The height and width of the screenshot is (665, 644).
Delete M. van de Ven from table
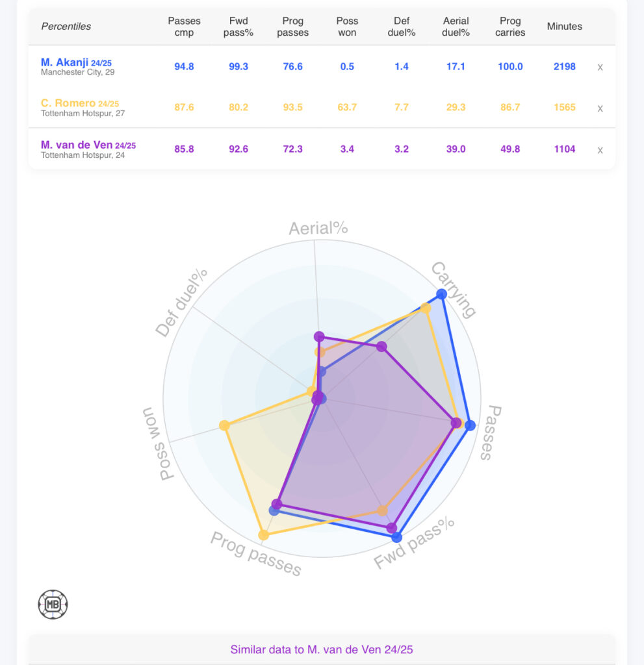[x=600, y=150]
